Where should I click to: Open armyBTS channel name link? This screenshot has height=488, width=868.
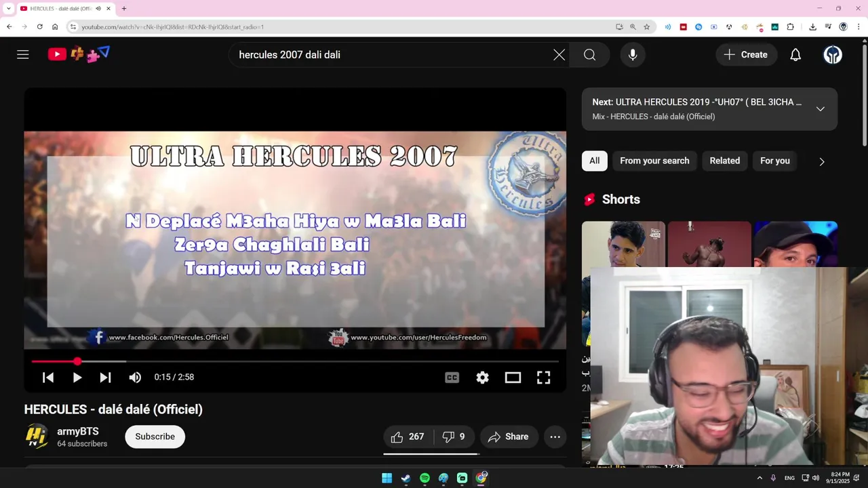78,432
